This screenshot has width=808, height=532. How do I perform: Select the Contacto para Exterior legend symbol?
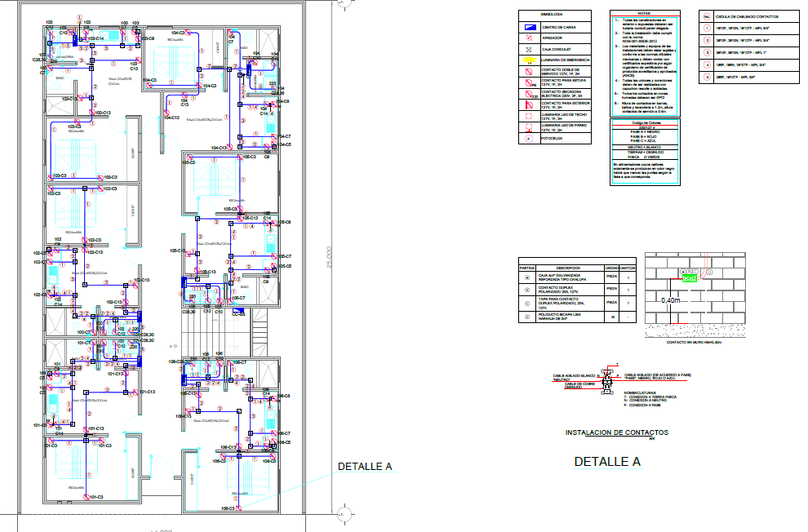(529, 105)
